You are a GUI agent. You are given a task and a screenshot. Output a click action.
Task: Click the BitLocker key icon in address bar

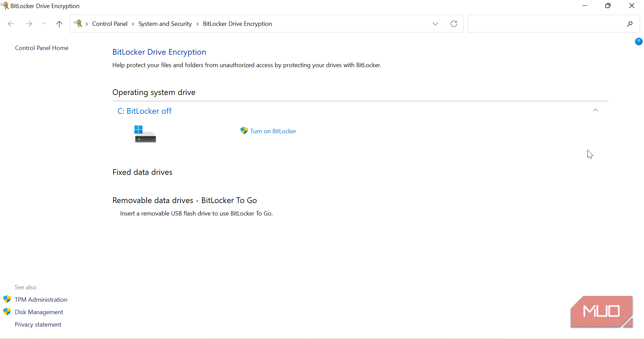(78, 23)
